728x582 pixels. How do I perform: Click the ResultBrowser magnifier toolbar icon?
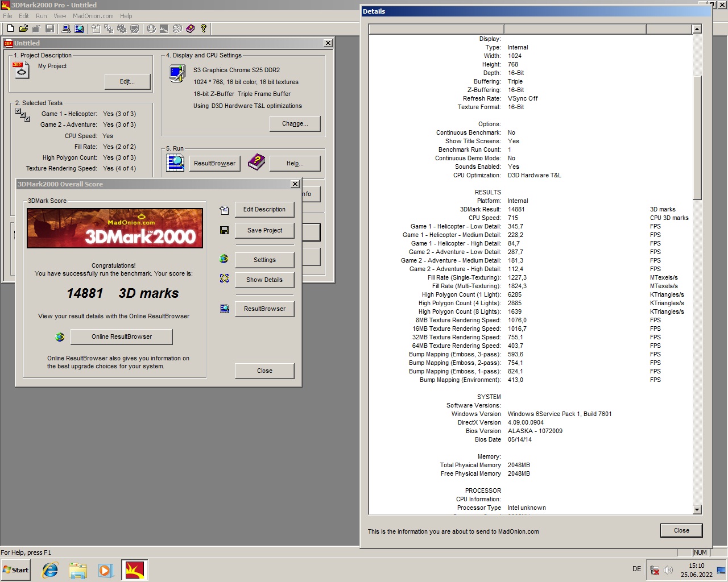[x=79, y=28]
